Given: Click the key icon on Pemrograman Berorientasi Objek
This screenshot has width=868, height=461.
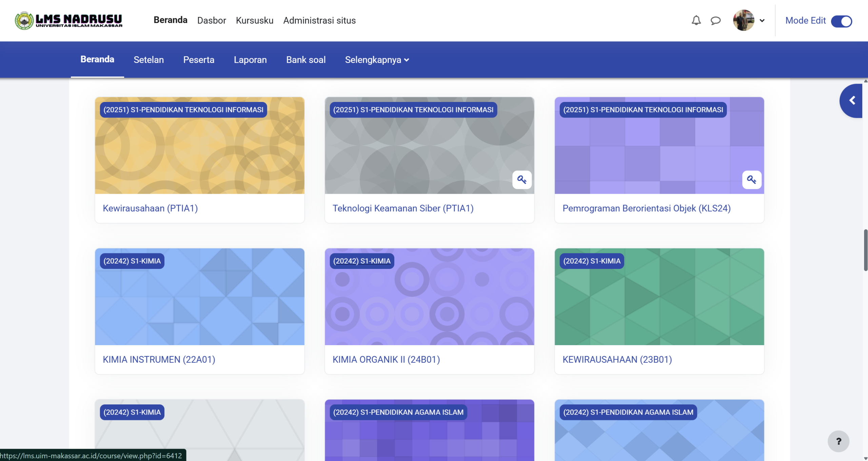Looking at the screenshot, I should (751, 180).
